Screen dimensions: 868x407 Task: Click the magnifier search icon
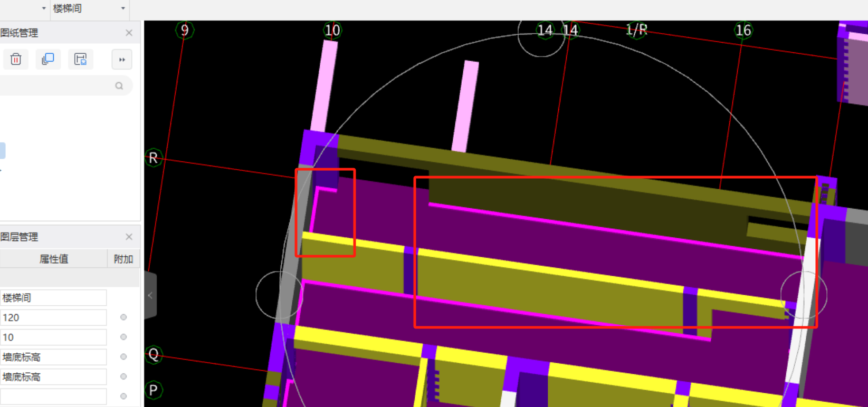point(119,86)
